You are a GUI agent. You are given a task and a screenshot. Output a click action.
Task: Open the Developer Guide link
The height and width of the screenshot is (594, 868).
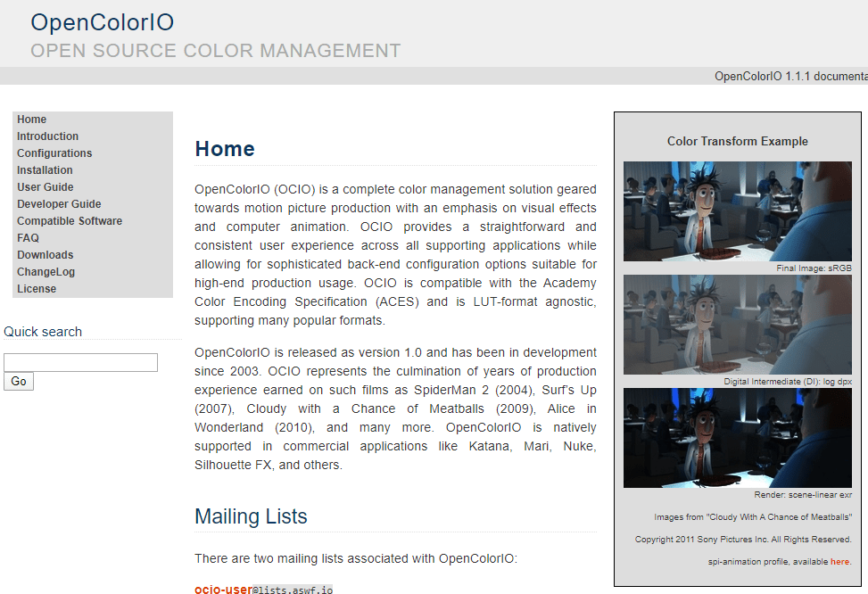[x=59, y=204]
